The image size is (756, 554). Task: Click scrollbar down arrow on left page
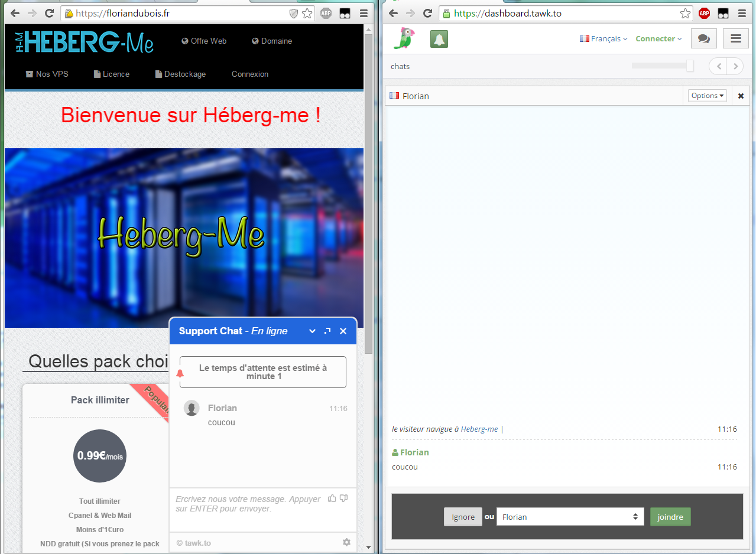pos(369,548)
